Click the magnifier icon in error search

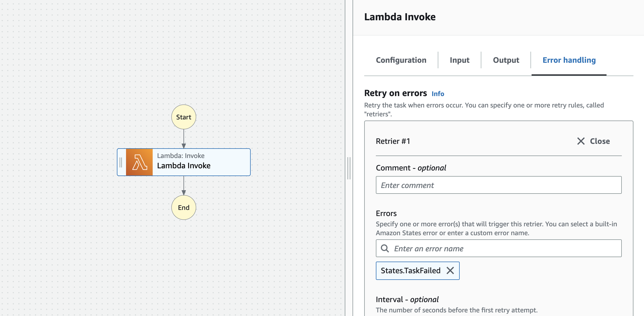[x=385, y=248]
